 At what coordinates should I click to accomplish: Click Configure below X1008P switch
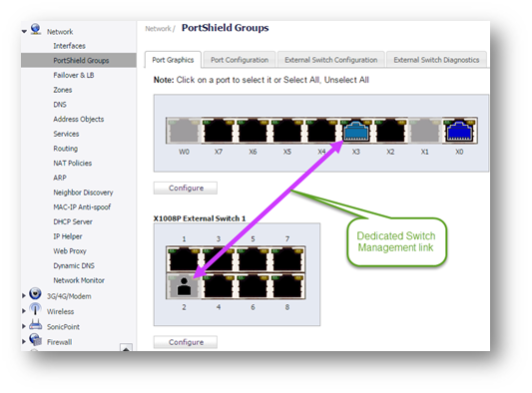(x=186, y=342)
